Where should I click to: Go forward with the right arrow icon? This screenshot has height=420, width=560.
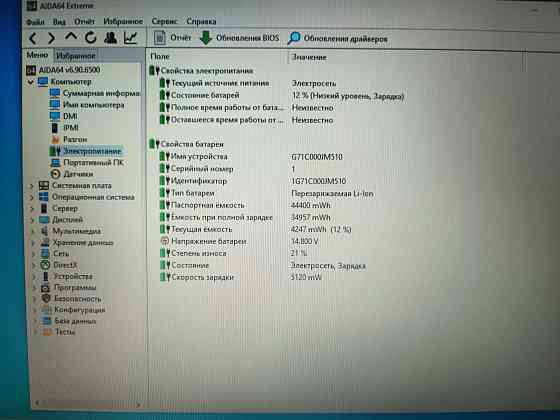click(52, 38)
